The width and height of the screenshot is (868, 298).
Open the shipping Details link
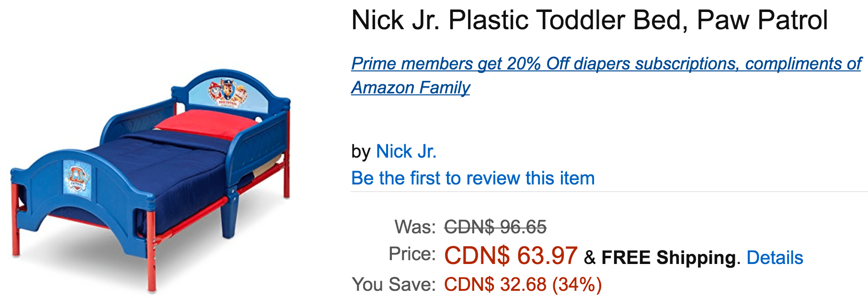point(775,258)
